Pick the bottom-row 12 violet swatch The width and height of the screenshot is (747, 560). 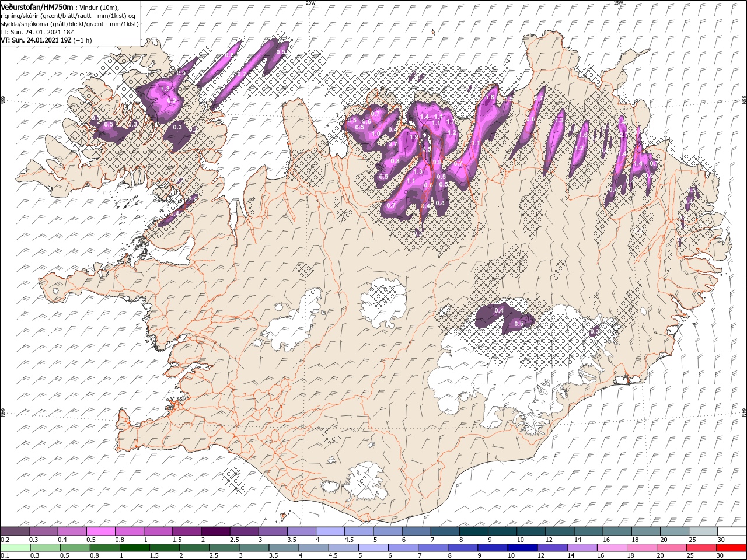click(552, 548)
